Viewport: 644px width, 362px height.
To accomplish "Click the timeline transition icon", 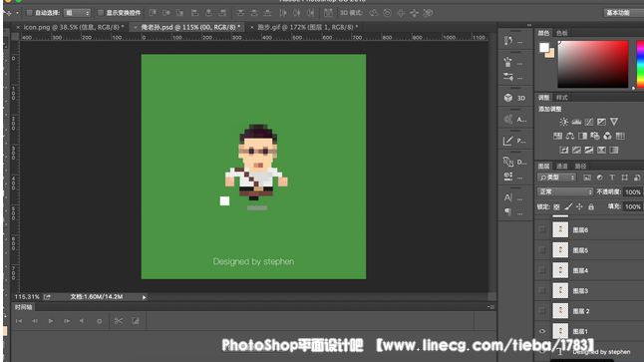I will click(136, 321).
